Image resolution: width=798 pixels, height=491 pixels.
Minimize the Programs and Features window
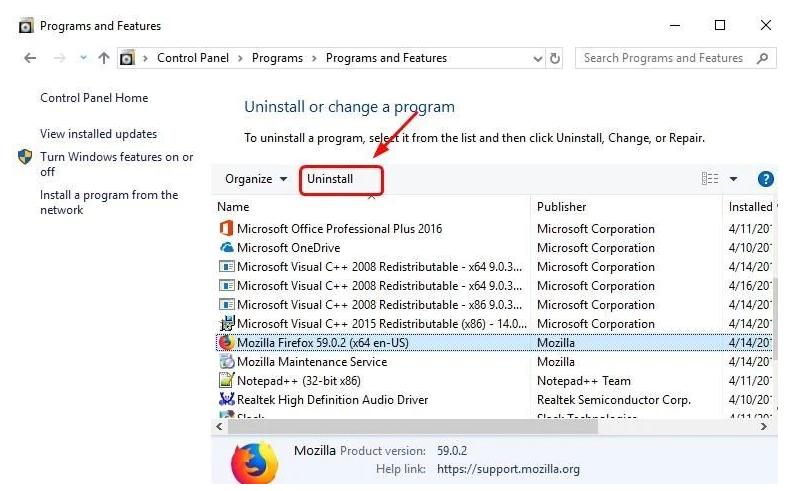(x=675, y=25)
